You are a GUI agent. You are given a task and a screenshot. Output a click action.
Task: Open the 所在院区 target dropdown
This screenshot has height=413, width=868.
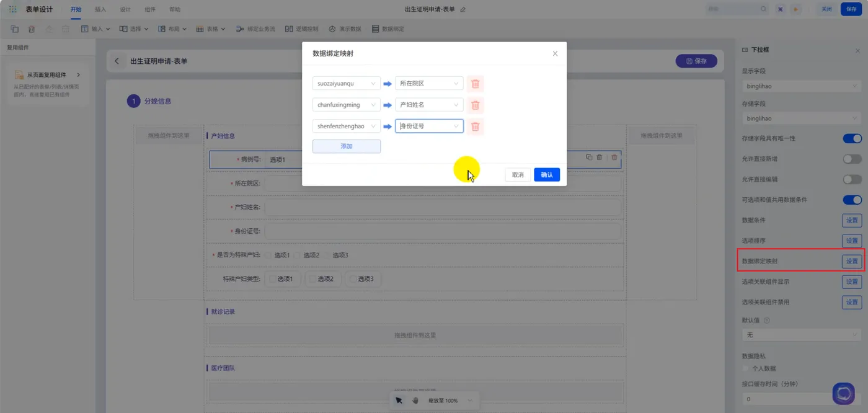[x=429, y=84]
